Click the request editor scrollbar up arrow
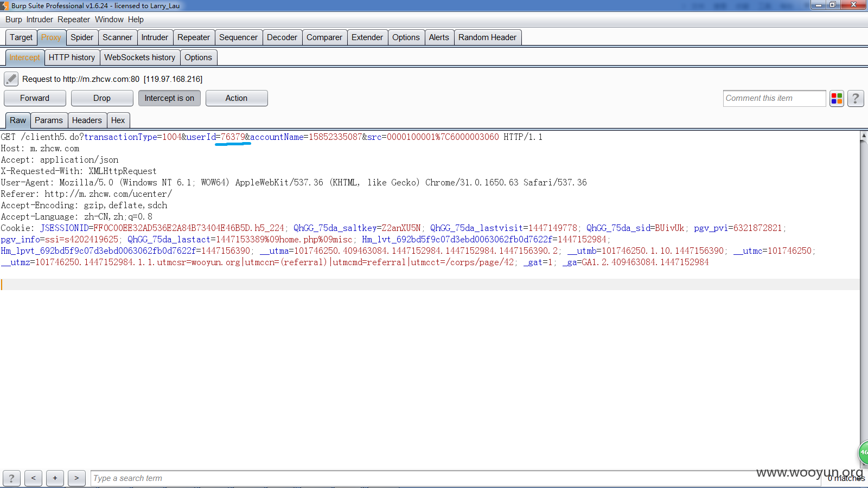This screenshot has width=868, height=488. coord(864,136)
